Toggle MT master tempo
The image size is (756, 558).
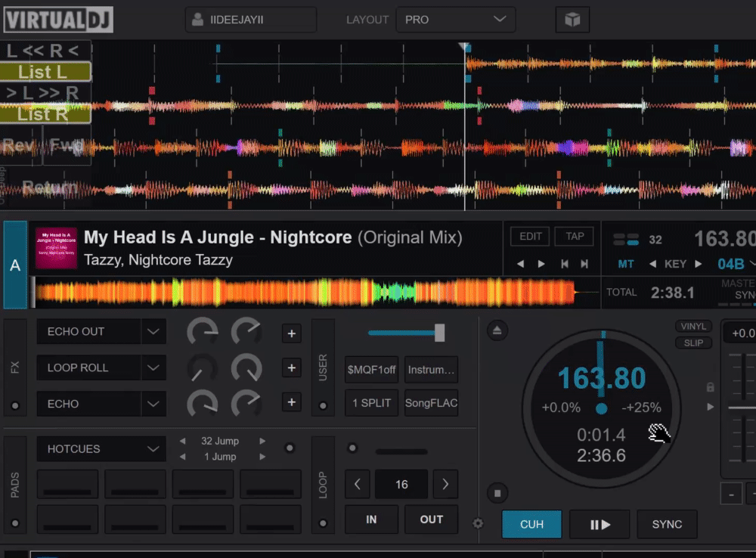(626, 264)
